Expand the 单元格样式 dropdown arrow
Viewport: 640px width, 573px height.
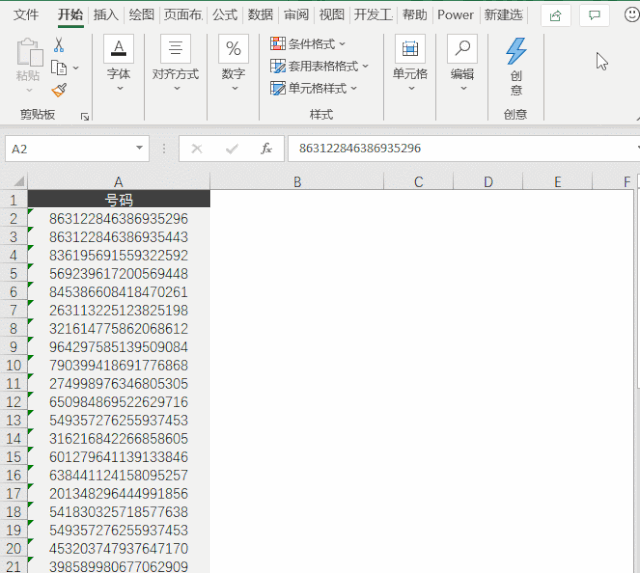(x=353, y=88)
